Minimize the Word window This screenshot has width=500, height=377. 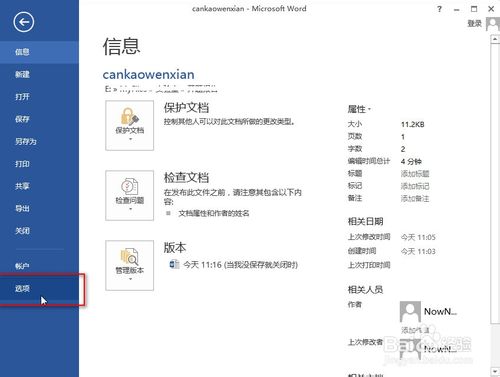point(457,9)
